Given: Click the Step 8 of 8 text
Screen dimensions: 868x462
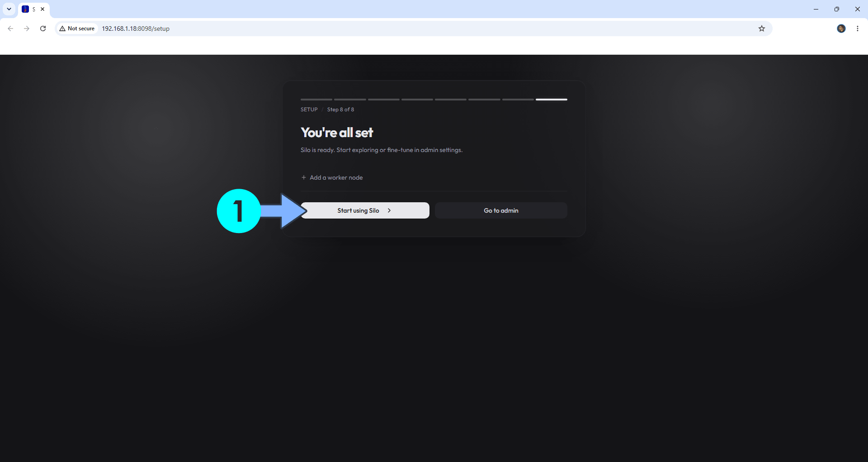Looking at the screenshot, I should coord(340,110).
